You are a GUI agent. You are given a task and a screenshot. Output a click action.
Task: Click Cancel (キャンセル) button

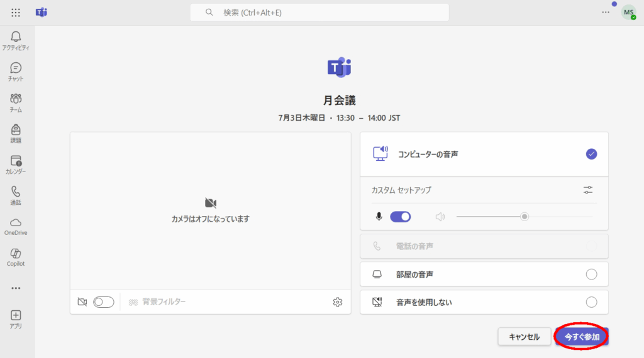click(525, 337)
